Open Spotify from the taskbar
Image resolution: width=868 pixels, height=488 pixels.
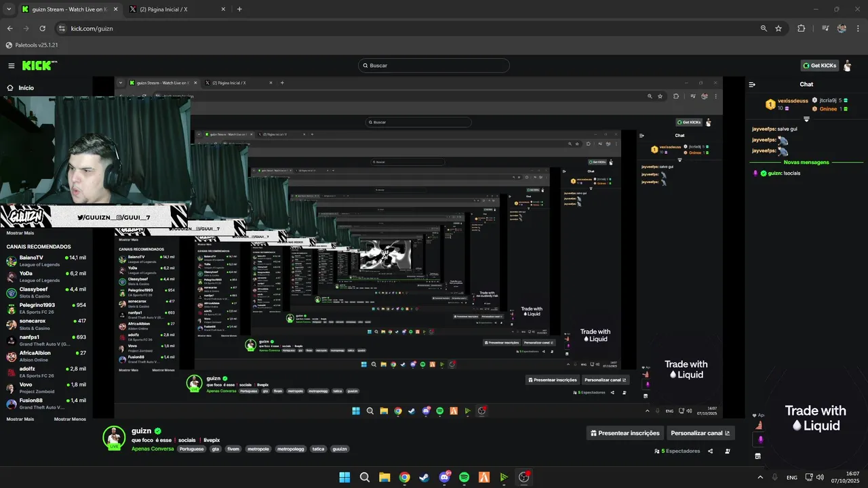pos(464,477)
